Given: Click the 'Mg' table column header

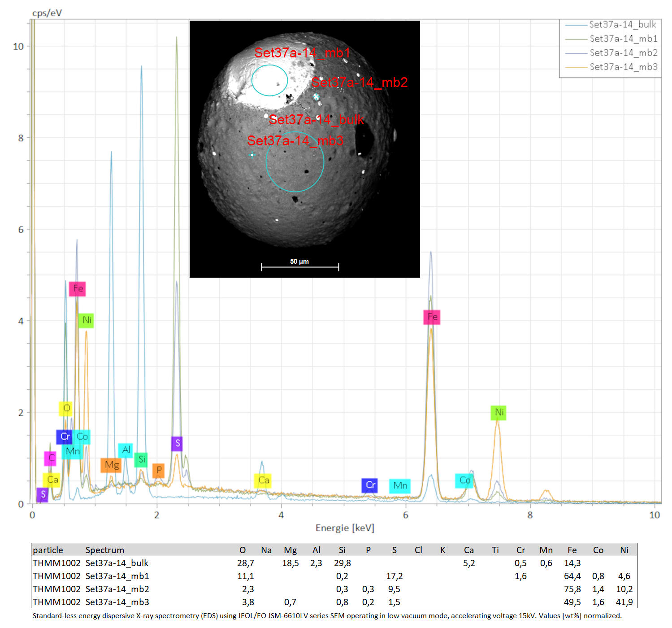Looking at the screenshot, I should 290,550.
